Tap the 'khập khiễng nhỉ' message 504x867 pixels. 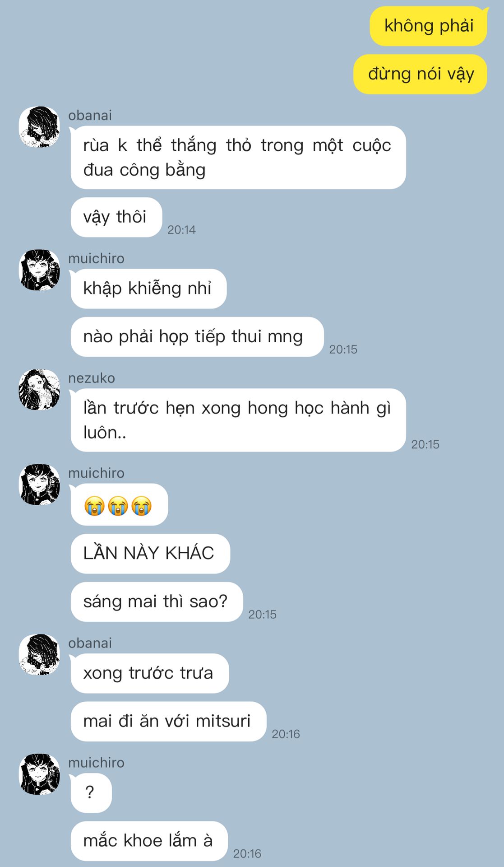pyautogui.click(x=148, y=289)
